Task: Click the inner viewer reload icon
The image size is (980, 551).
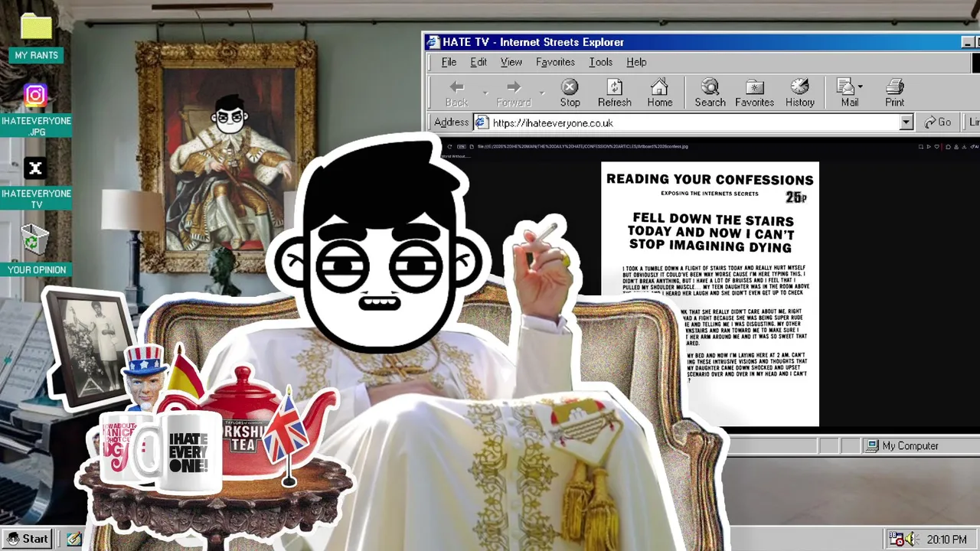Action: tap(449, 146)
